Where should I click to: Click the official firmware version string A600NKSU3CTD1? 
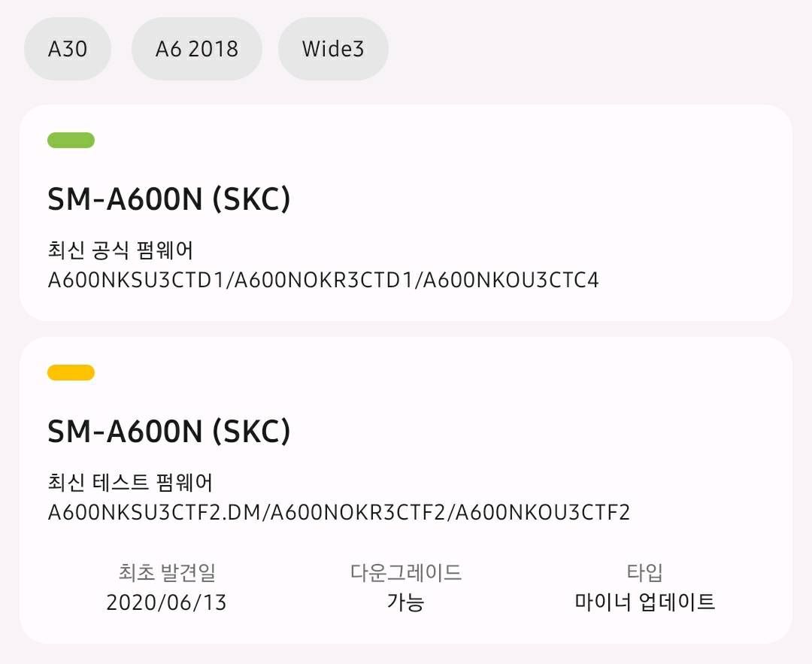pos(135,281)
